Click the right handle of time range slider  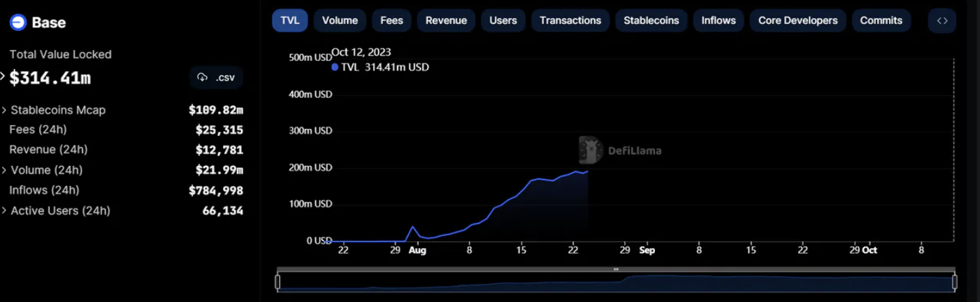click(x=955, y=282)
